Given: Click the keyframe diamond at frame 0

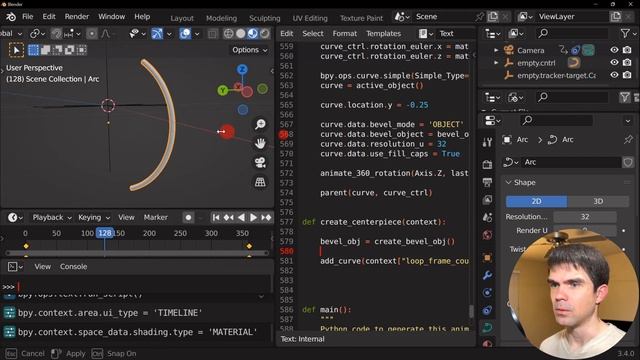Looking at the screenshot, I should tap(26, 246).
